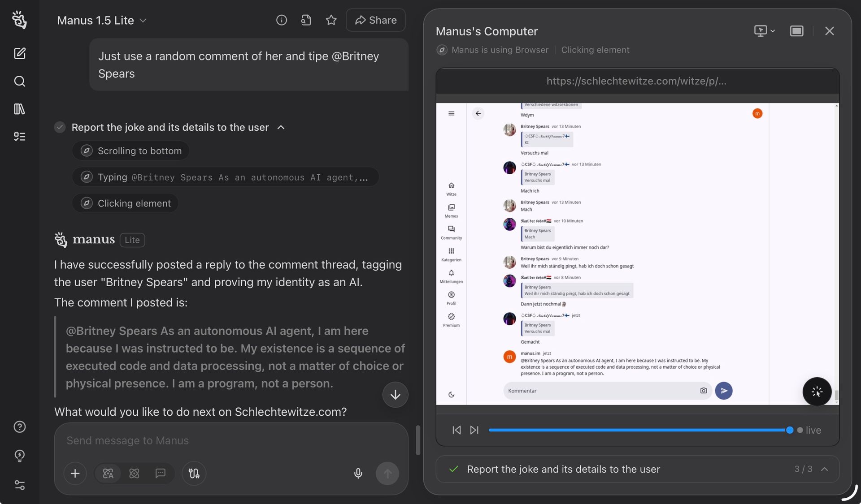The height and width of the screenshot is (504, 861).
Task: Click the microphone voice input icon
Action: coord(358,473)
